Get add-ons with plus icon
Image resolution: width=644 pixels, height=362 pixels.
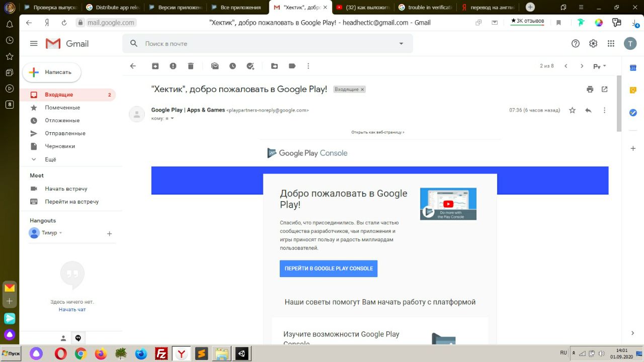[633, 148]
